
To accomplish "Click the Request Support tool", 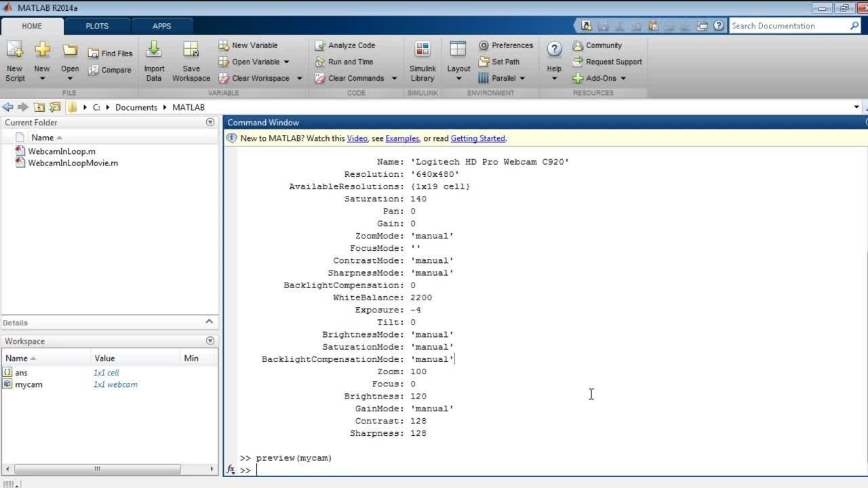I will click(607, 62).
